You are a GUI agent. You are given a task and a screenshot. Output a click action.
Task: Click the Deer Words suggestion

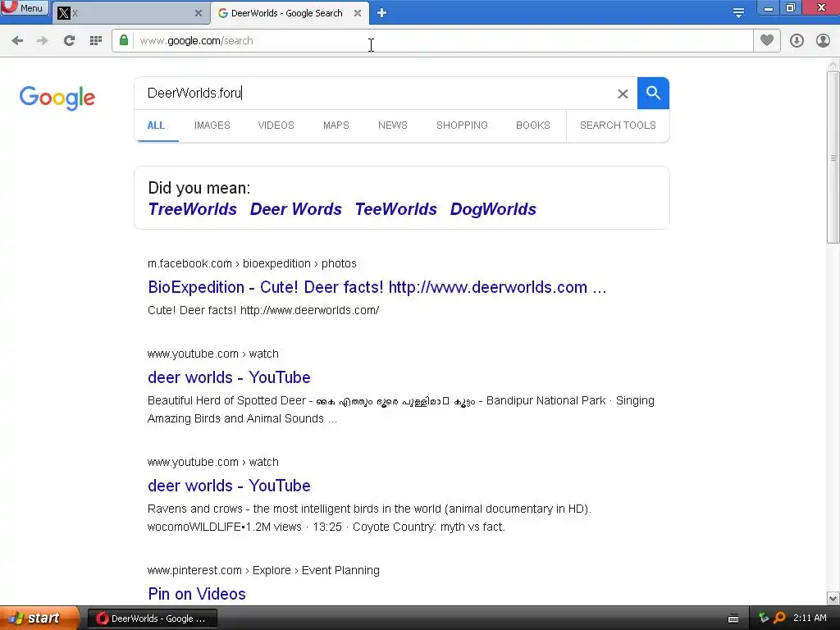point(295,209)
